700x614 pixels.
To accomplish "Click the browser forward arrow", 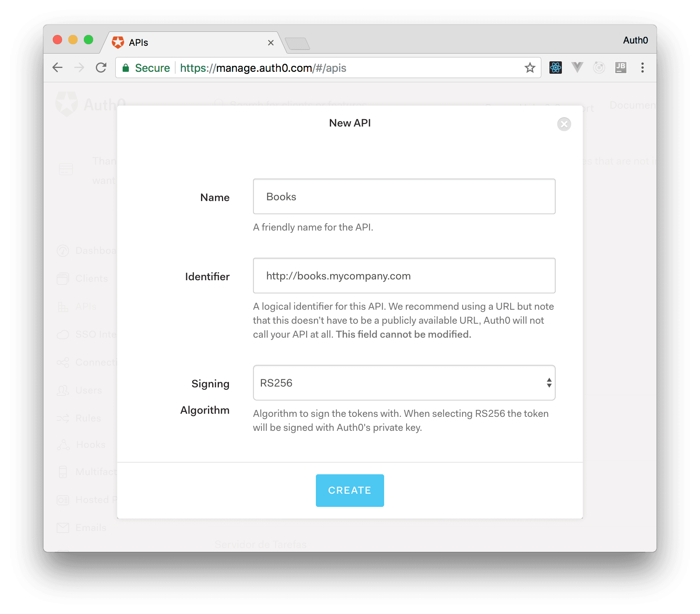I will tap(79, 68).
